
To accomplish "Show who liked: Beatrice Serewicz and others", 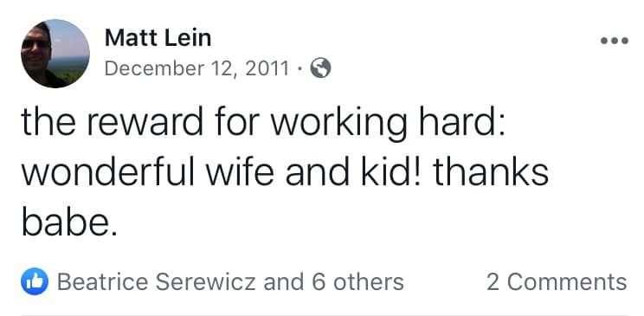I will tap(230, 282).
